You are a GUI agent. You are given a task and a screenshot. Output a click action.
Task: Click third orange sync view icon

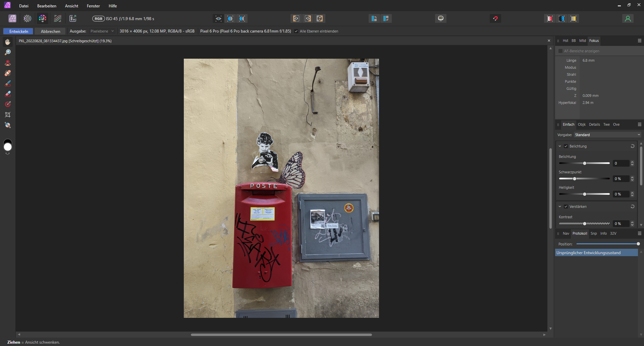[320, 18]
